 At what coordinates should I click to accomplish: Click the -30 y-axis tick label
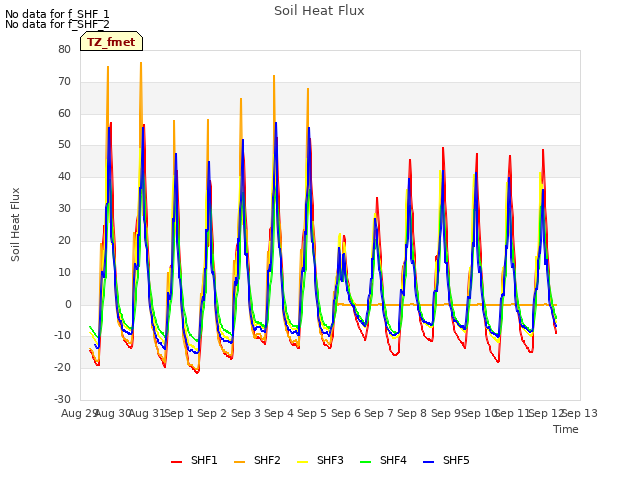click(63, 399)
